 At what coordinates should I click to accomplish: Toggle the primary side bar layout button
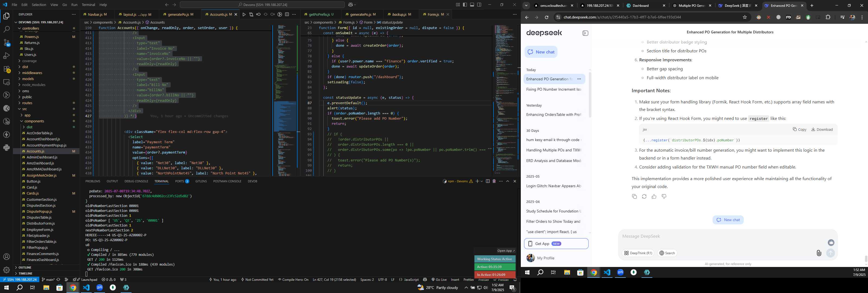tap(465, 5)
